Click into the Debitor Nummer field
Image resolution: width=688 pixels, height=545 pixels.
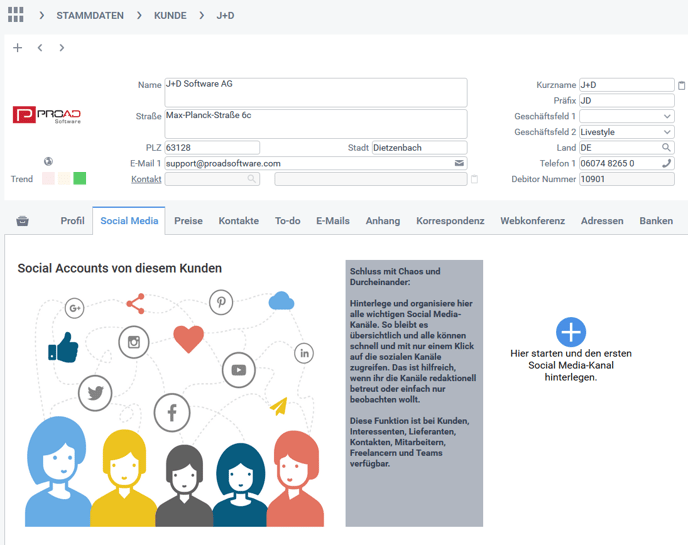(x=626, y=179)
